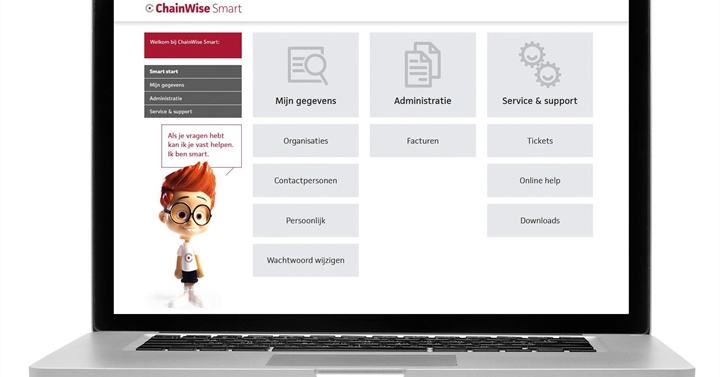Click the red-haired mascot character
The height and width of the screenshot is (377, 720).
coord(187,236)
